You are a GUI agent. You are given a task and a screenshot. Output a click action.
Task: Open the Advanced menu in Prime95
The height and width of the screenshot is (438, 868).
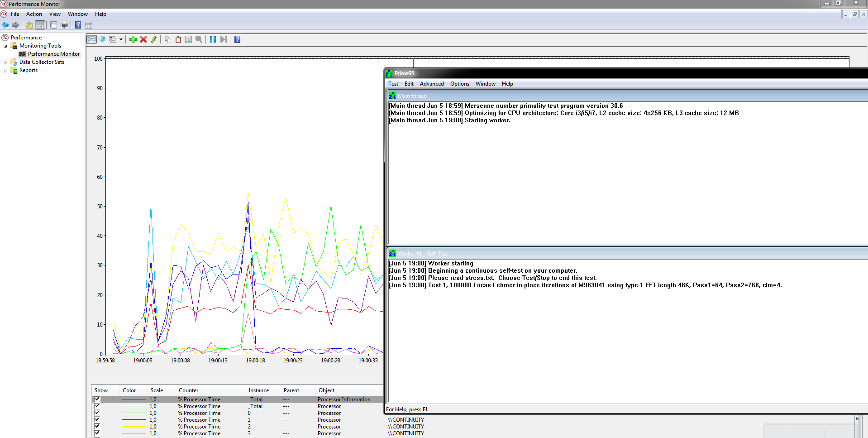tap(431, 84)
